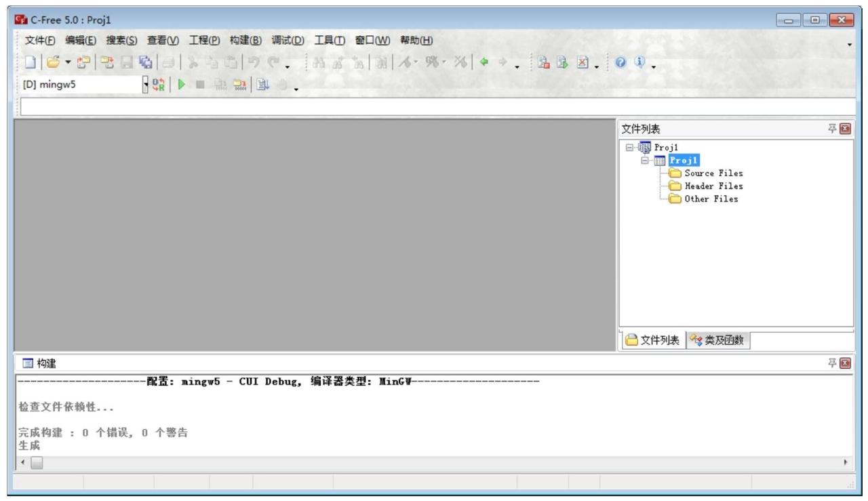This screenshot has height=501, width=868.
Task: Click the green Back navigation arrow
Action: [484, 62]
